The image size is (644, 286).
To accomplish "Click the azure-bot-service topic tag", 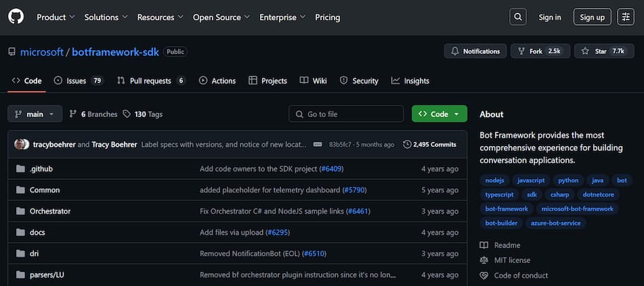I will point(556,223).
